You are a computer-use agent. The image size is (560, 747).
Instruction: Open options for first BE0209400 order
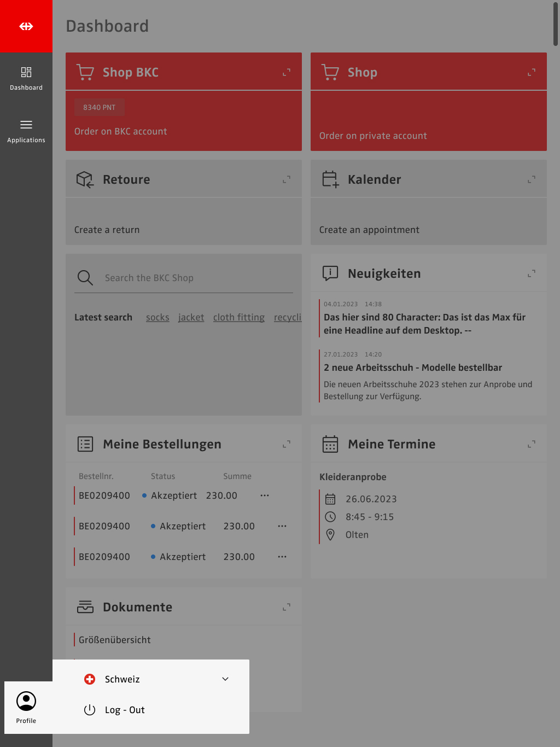coord(265,495)
